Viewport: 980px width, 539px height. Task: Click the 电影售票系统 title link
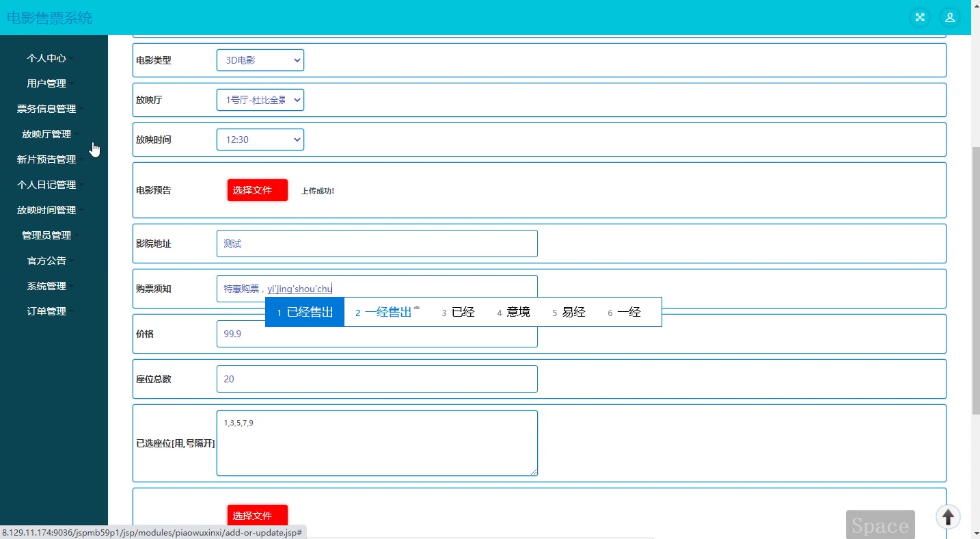pyautogui.click(x=49, y=18)
